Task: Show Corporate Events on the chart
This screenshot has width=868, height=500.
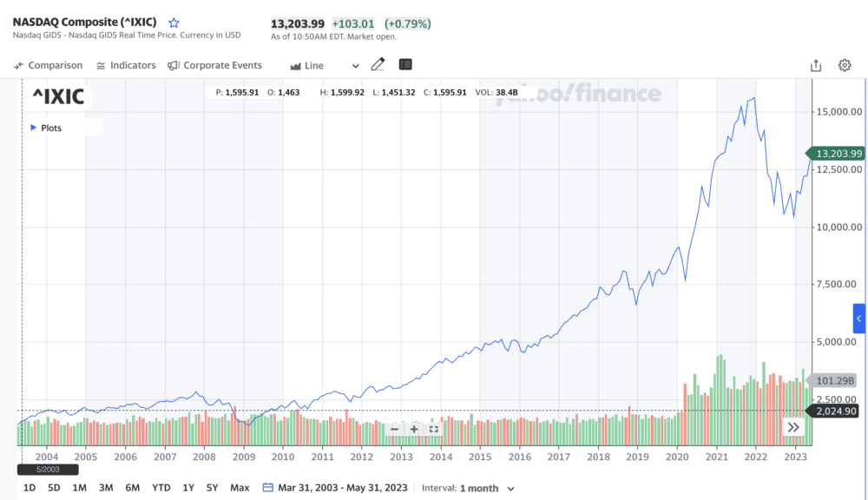Action: tap(217, 64)
